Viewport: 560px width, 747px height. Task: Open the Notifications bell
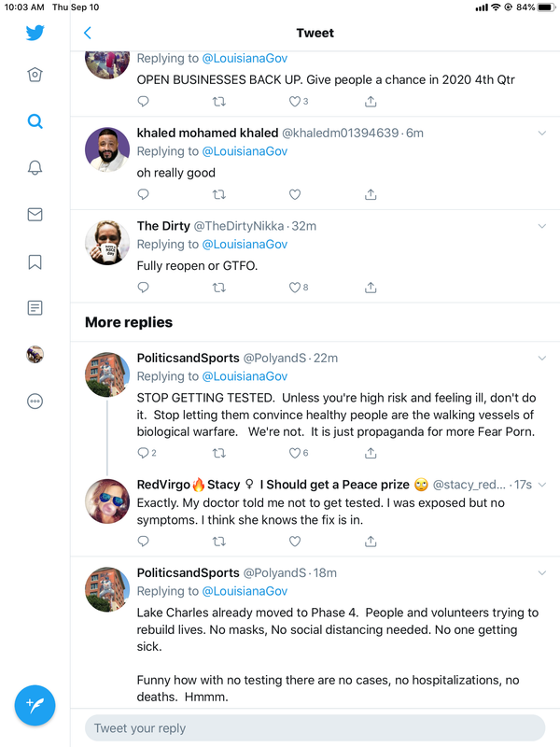point(35,168)
